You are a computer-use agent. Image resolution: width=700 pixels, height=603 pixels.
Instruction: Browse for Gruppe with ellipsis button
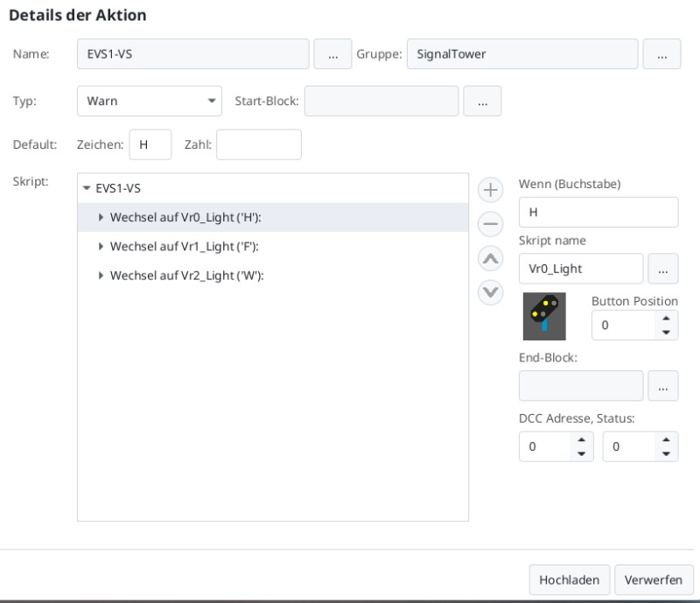[x=661, y=54]
